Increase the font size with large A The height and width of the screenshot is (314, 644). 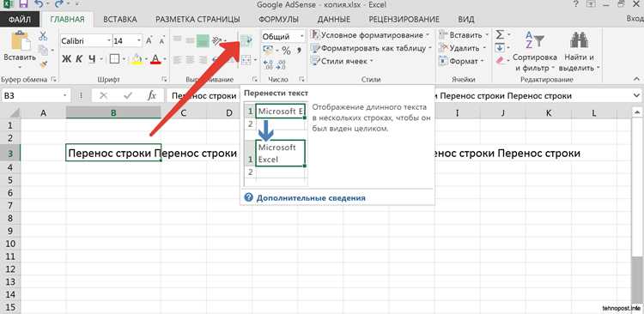[x=150, y=40]
